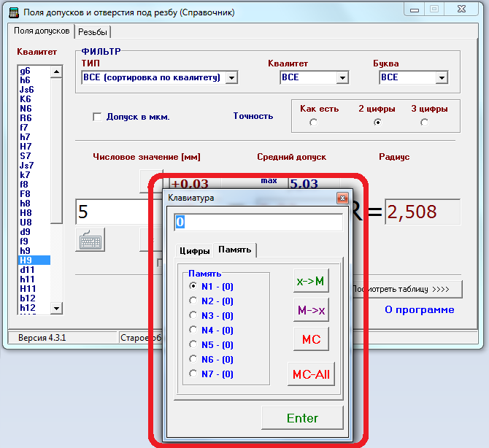Select h12 in the Квалитет list
Screen dimensions: 489x448
34,308
